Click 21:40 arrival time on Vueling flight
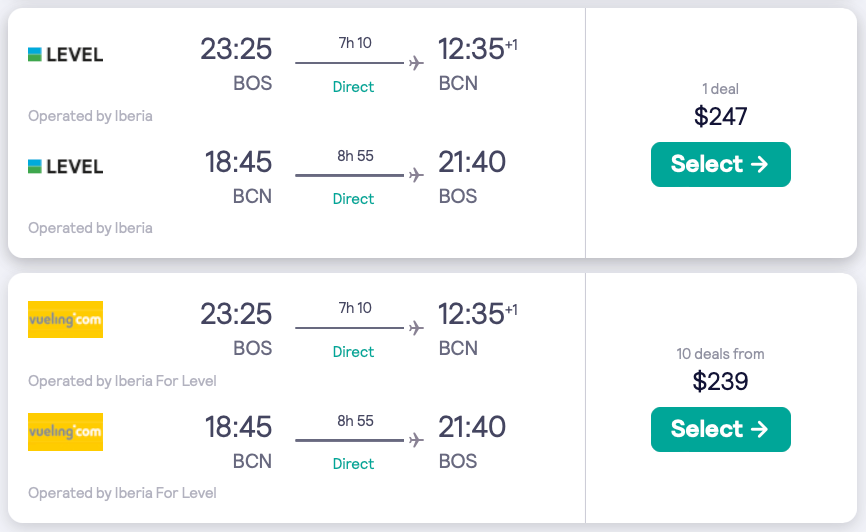 472,427
